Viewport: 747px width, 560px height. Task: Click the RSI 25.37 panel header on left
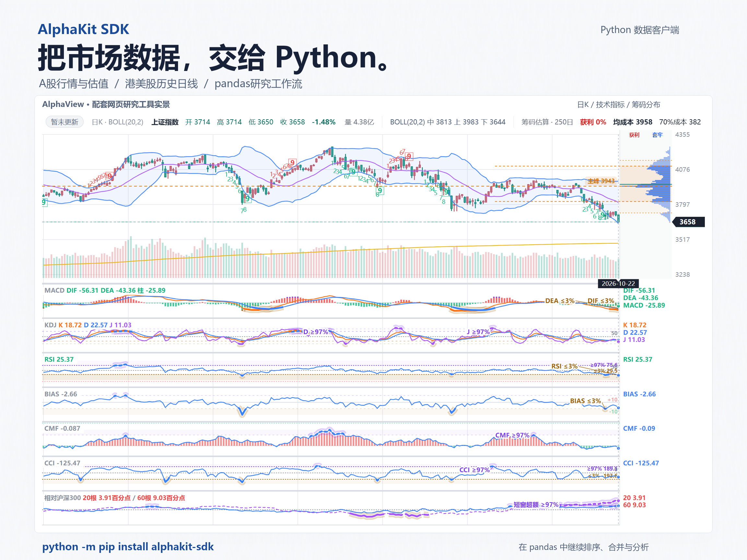59,359
